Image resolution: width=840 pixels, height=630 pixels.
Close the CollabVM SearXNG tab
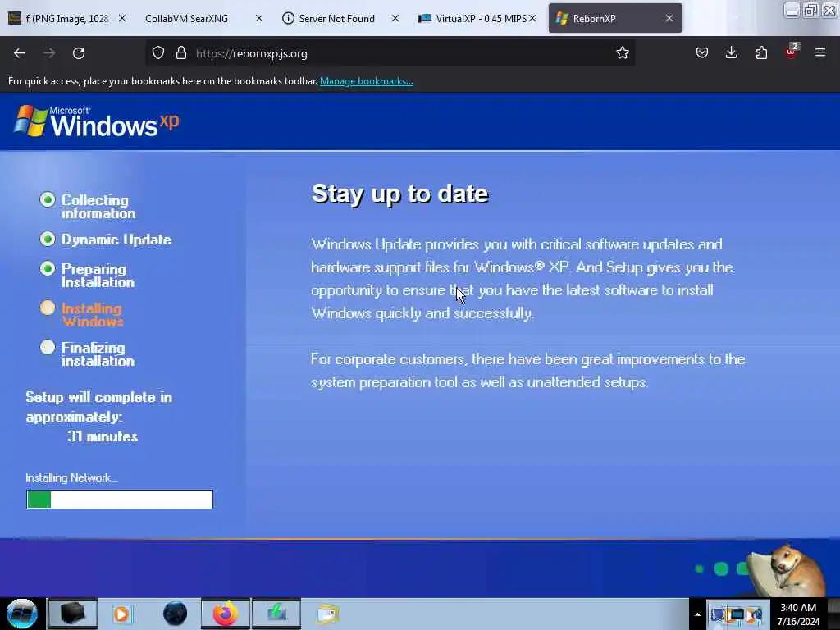pos(259,18)
